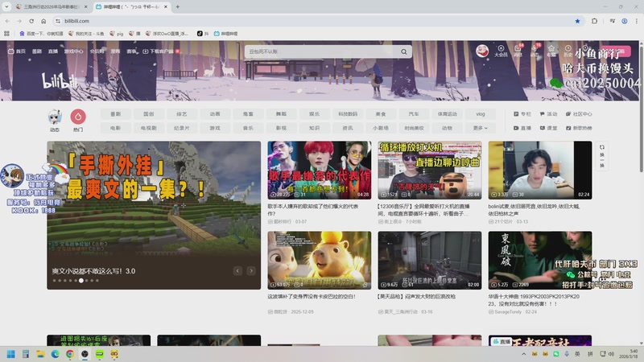This screenshot has height=362, width=644.
Task: Open the 电影 category button
Action: 115,128
